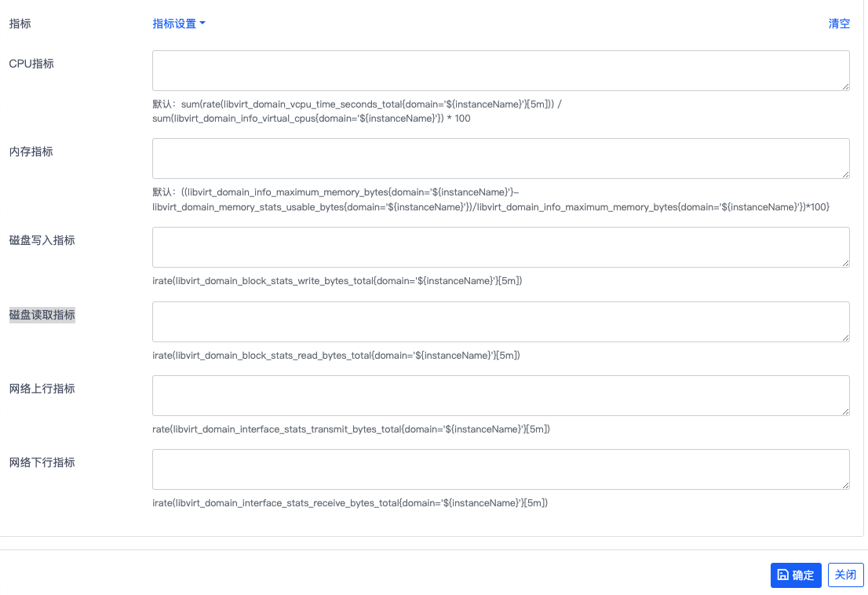
Task: Click the 网络上行指标 label
Action: (x=42, y=389)
